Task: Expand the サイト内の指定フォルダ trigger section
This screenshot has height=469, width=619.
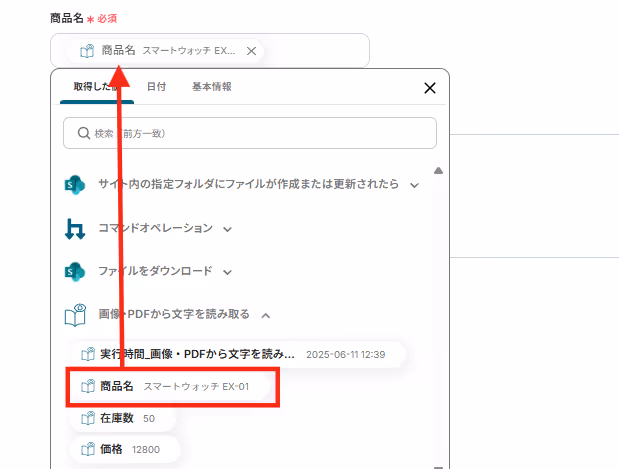Action: click(414, 185)
